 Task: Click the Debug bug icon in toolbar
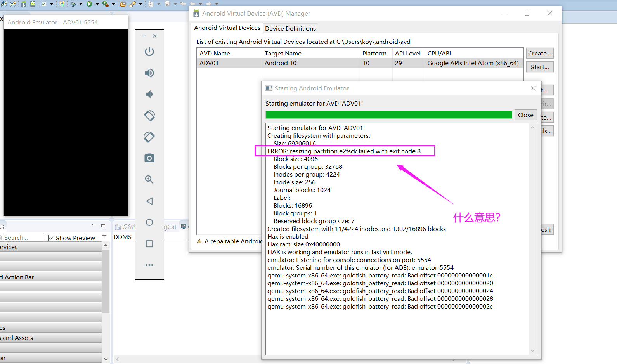[x=73, y=4]
